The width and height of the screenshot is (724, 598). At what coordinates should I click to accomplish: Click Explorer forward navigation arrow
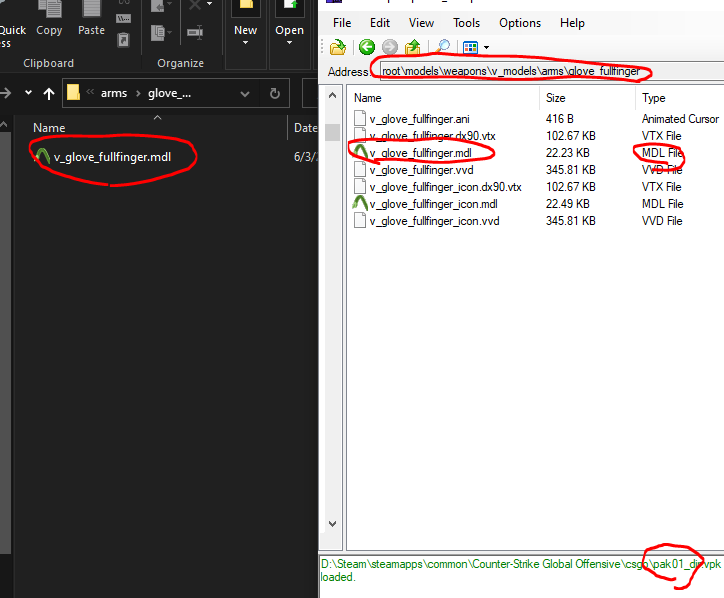6,93
